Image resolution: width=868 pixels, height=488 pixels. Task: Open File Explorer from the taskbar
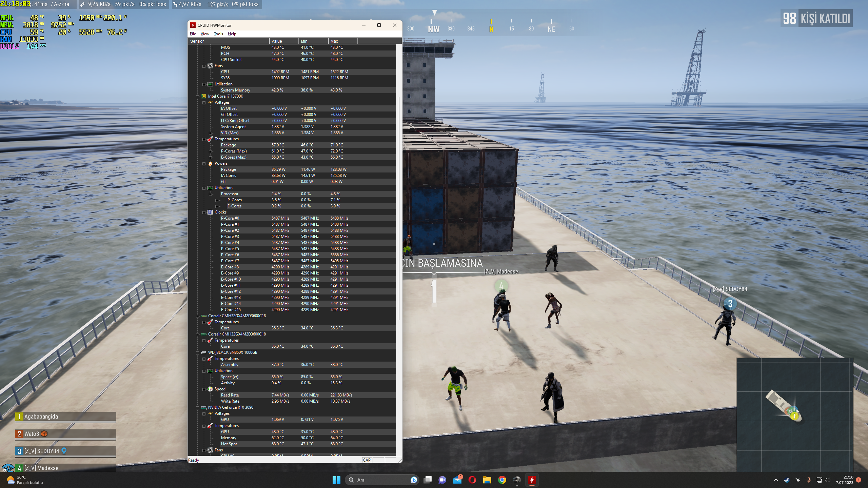coord(487,480)
